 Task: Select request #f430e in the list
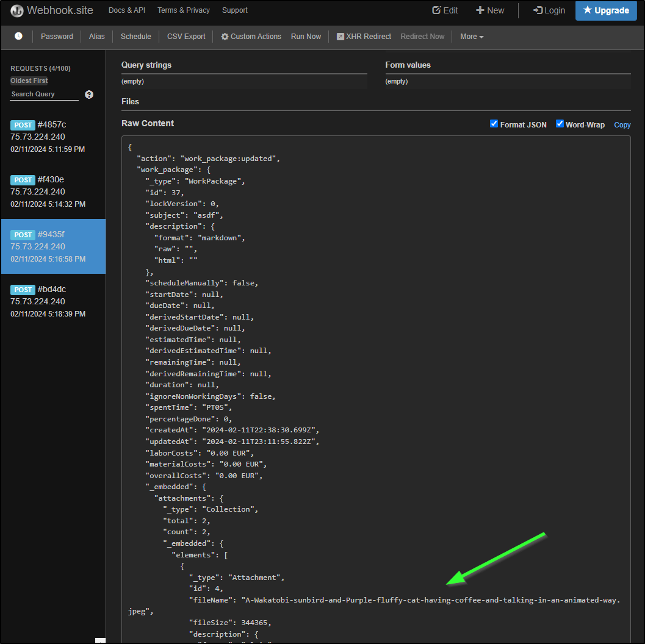(53, 191)
